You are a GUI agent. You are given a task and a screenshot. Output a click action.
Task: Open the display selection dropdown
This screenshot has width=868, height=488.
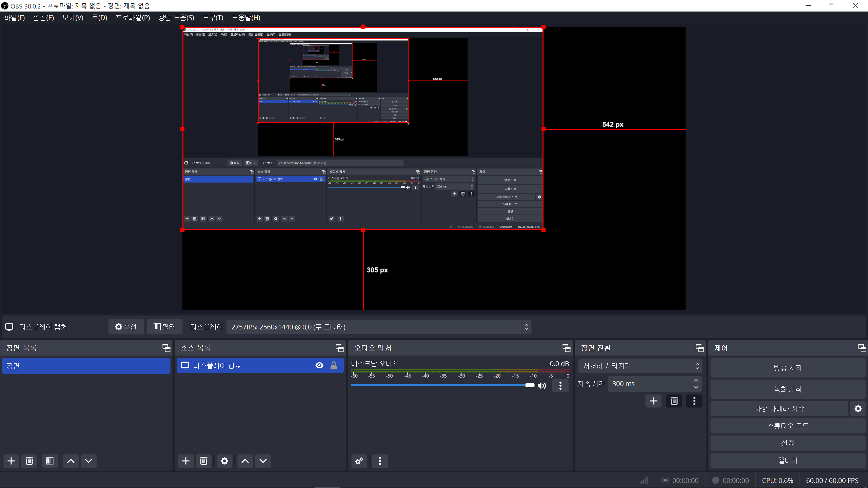click(x=379, y=327)
